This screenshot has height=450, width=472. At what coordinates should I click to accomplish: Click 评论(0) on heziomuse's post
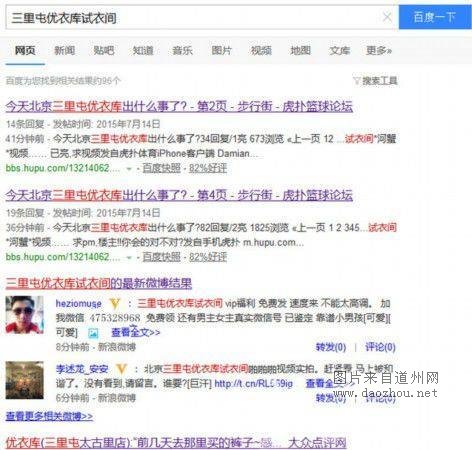[380, 347]
